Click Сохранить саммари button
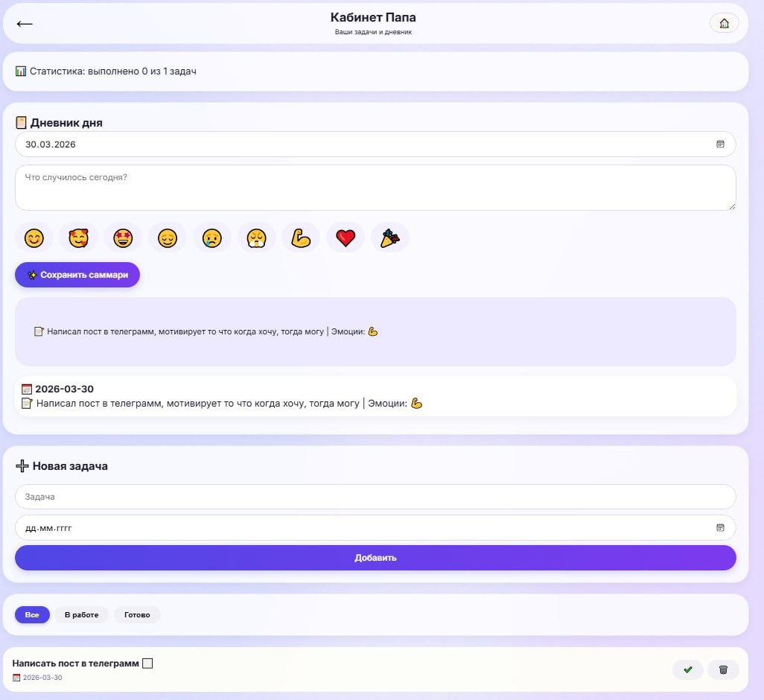The width and height of the screenshot is (764, 700). 77,275
